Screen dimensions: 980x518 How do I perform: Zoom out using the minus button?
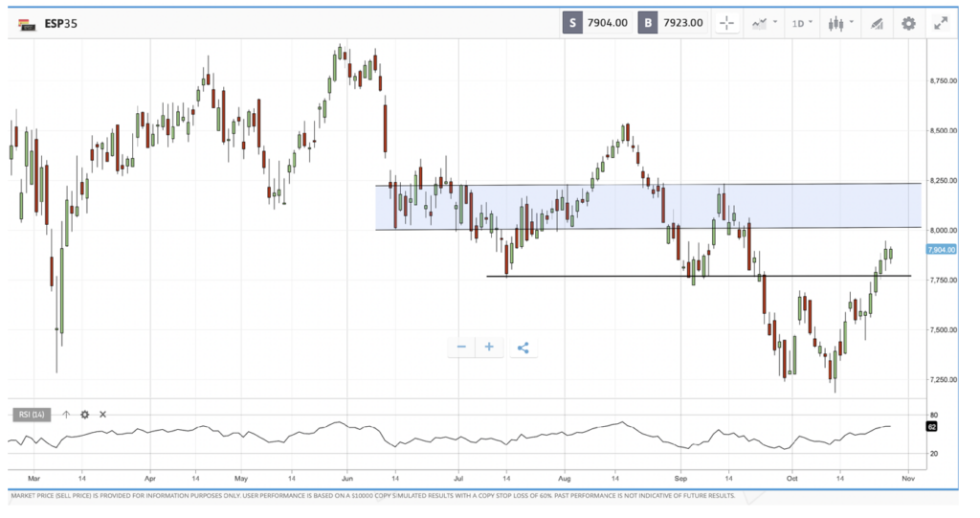[x=461, y=347]
